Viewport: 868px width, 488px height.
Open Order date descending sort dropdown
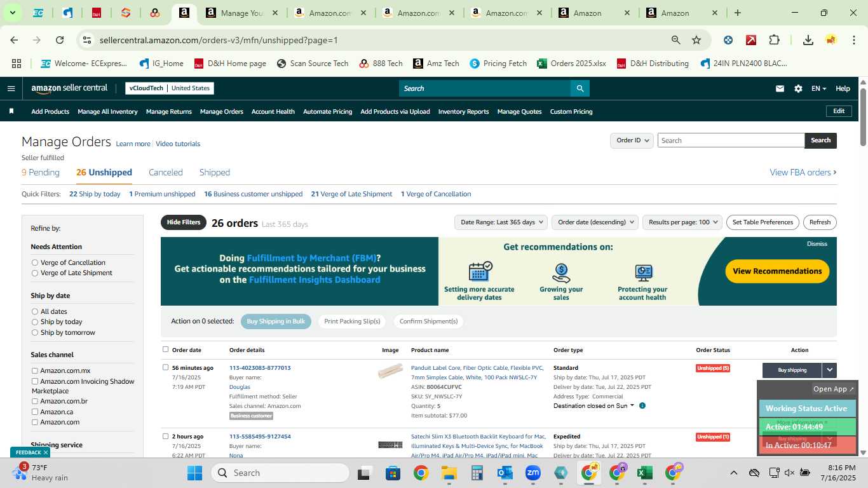[x=595, y=222]
